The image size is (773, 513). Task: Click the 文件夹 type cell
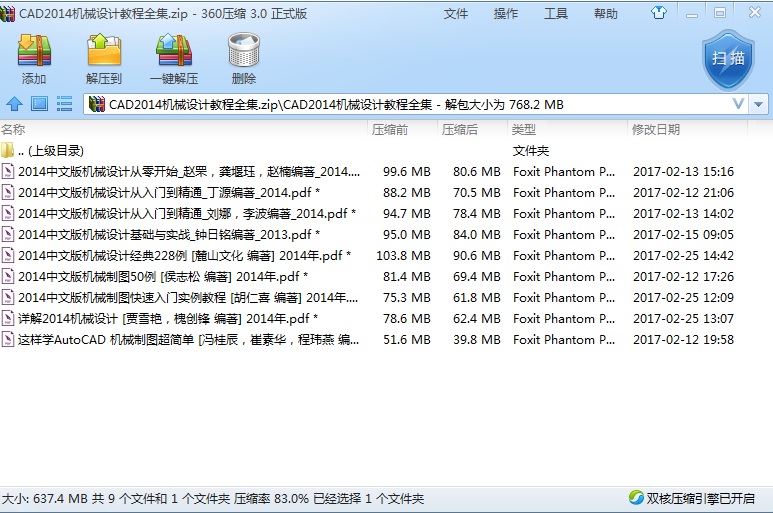531,150
